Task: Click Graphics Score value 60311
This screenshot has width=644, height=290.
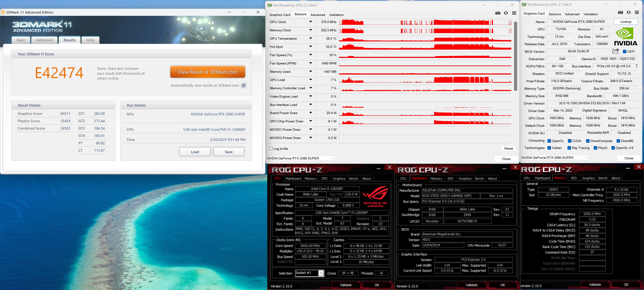Action: click(65, 114)
